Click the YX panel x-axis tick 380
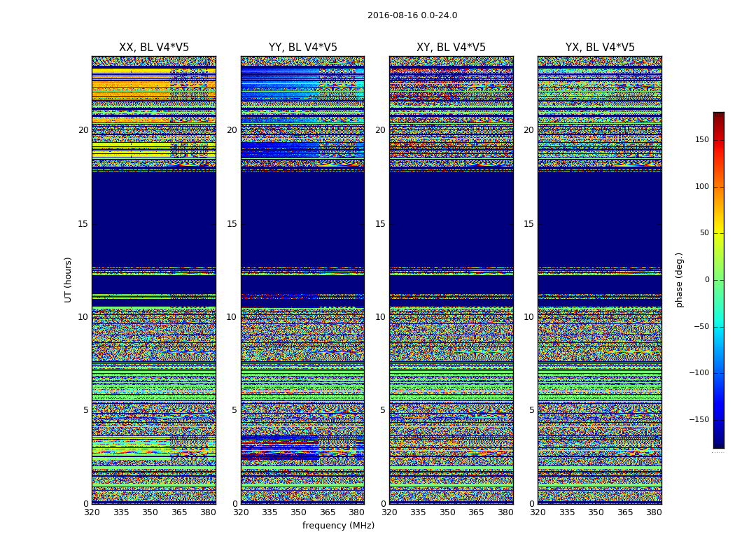735x560 pixels. click(654, 512)
